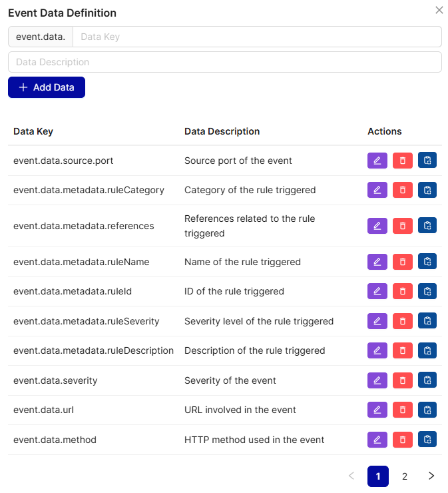Delete the event.data.method row
Screen dimensions: 448x493
[402, 440]
